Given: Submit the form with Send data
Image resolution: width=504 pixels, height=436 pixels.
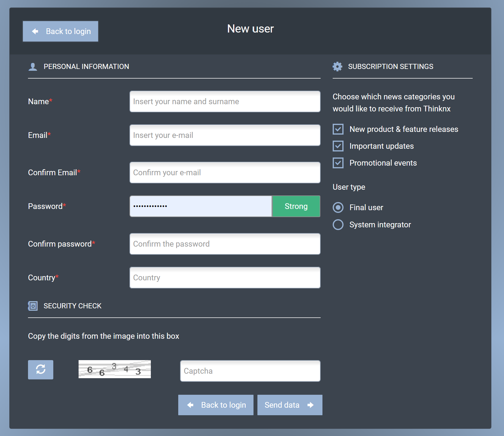Looking at the screenshot, I should pyautogui.click(x=290, y=405).
